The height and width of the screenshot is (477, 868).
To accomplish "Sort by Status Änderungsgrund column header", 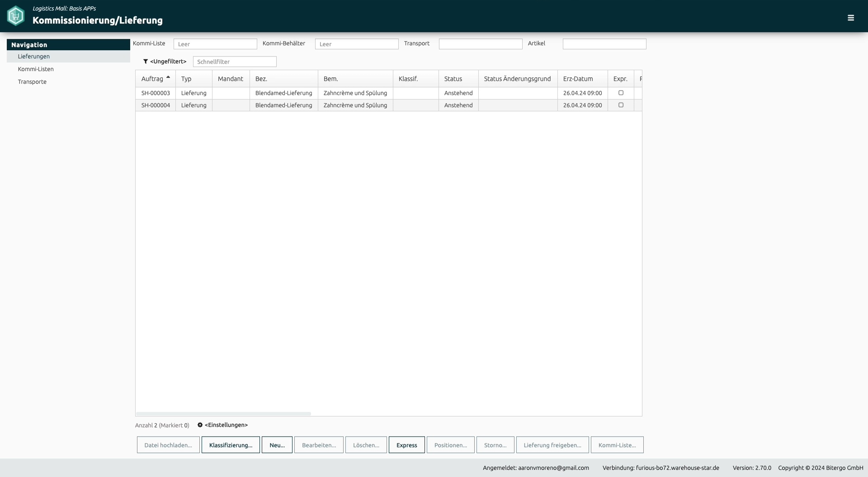I will tap(518, 79).
